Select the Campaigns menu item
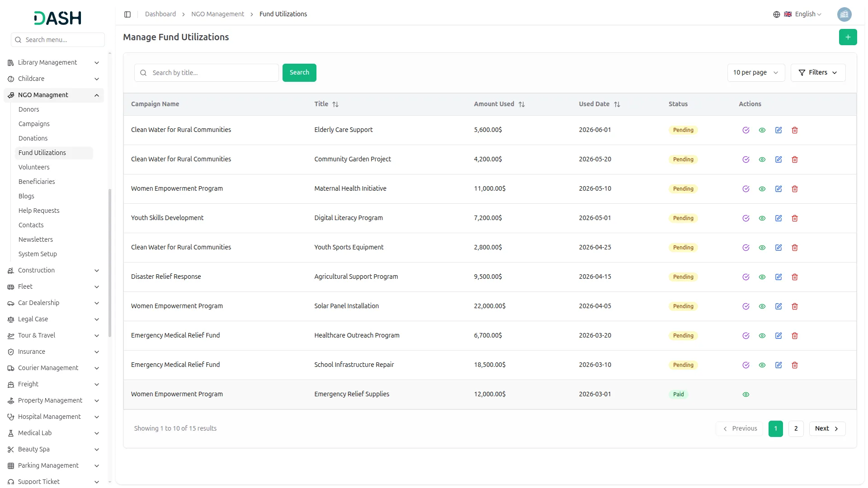This screenshot has height=488, width=868. (34, 124)
